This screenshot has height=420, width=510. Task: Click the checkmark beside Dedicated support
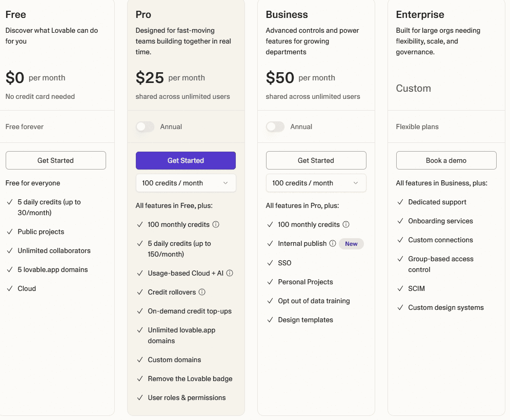pos(400,202)
